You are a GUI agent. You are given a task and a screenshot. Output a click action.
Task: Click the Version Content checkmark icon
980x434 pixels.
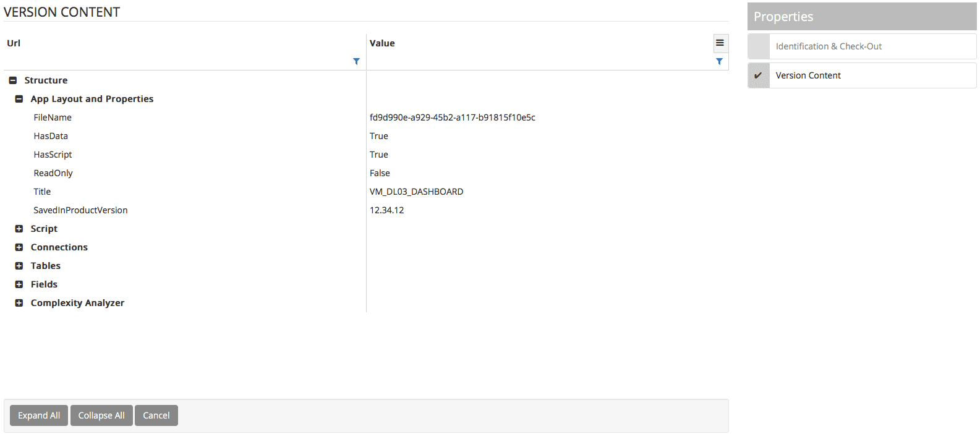coord(758,75)
